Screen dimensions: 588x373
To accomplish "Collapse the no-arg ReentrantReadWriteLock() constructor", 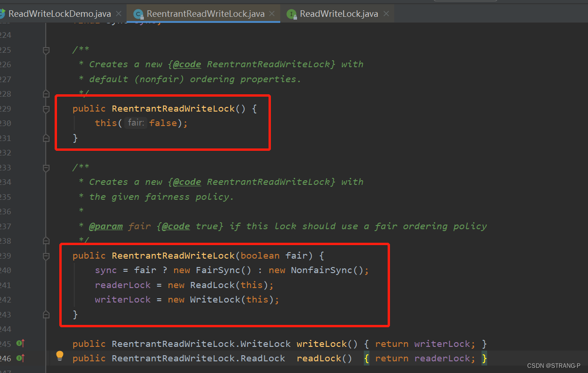I will tap(46, 109).
